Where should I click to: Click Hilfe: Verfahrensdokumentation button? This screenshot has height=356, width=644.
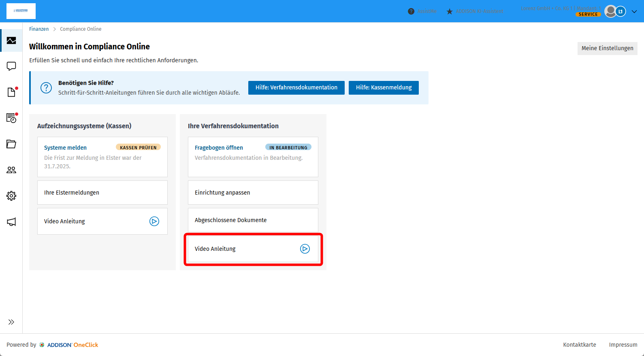(296, 87)
